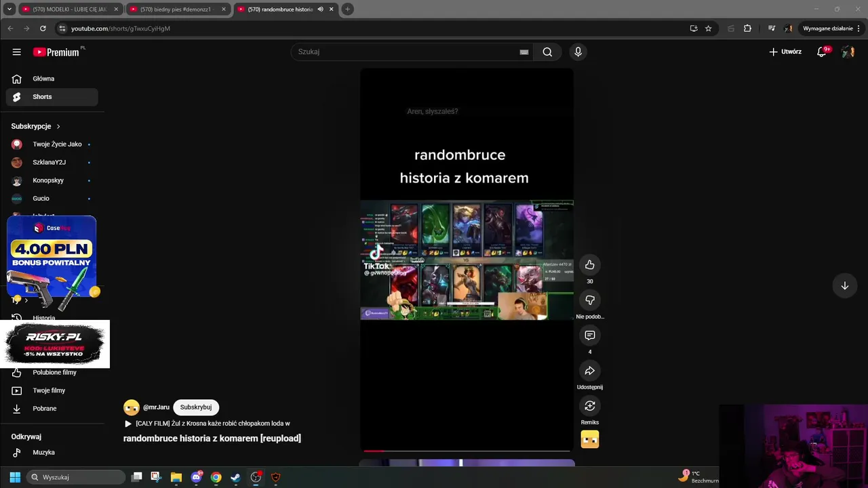Open Chrome media controls icon

pyautogui.click(x=772, y=28)
